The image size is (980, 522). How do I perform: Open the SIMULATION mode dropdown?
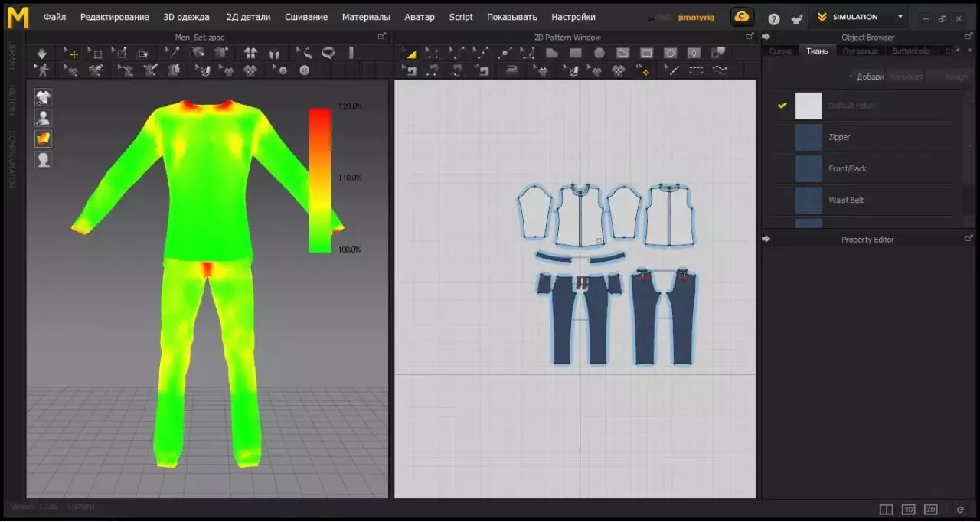[900, 17]
